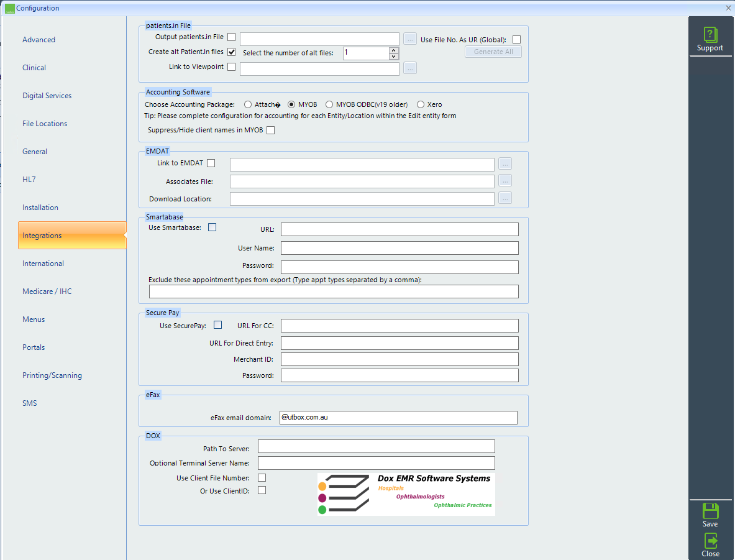Click the excluded appointment types field
Viewport: 735px width, 560px height.
(x=334, y=291)
